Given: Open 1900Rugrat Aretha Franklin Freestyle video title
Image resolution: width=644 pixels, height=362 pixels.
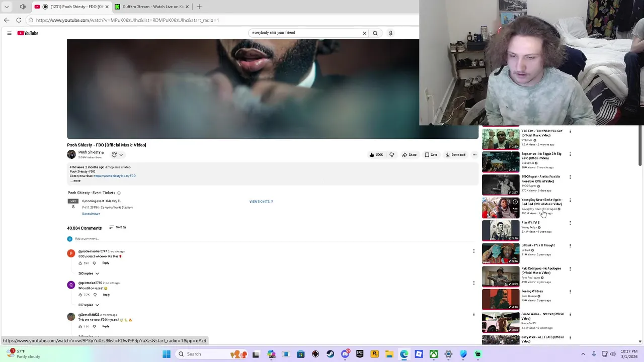Looking at the screenshot, I should click(541, 179).
